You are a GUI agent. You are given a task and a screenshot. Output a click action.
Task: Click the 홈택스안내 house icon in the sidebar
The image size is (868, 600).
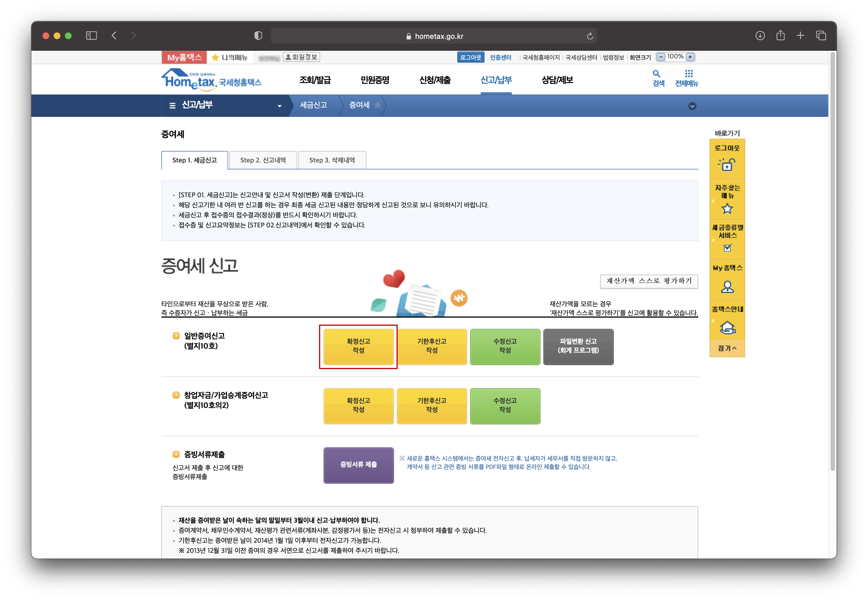pos(727,327)
